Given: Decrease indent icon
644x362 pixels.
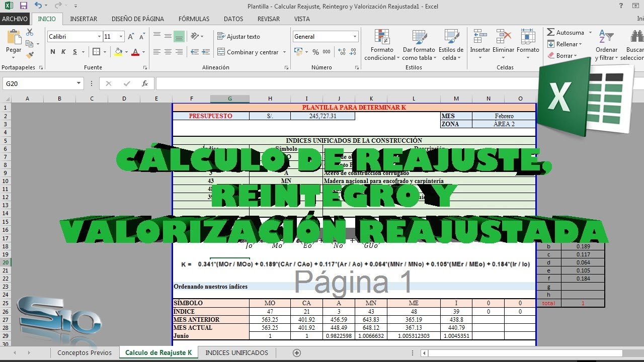Looking at the screenshot, I should tap(194, 52).
